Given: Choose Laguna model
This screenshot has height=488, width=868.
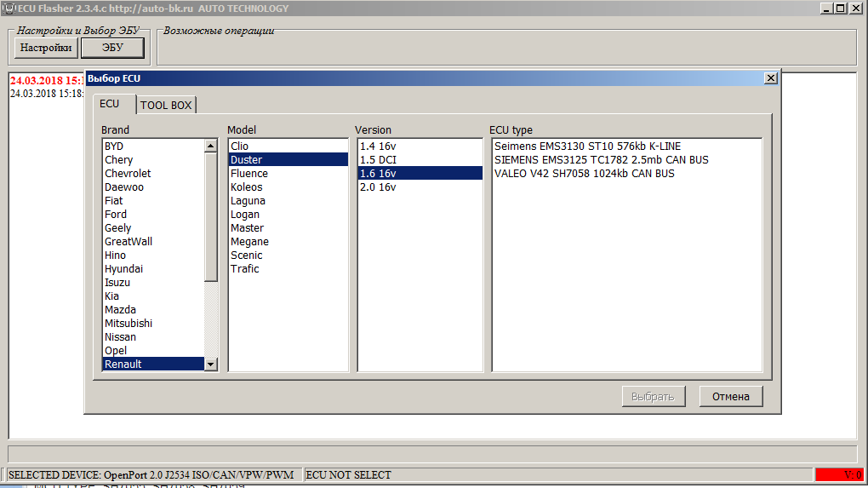Looking at the screenshot, I should click(288, 200).
